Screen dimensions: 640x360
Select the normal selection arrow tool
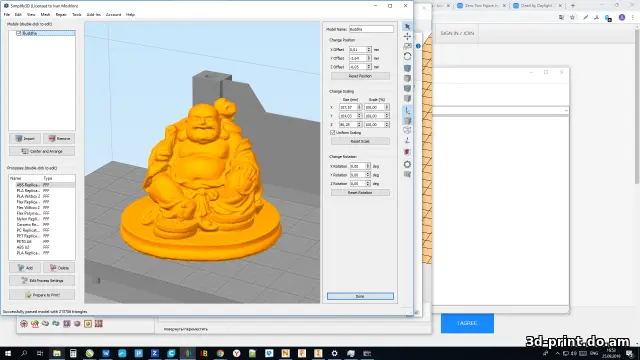[x=407, y=27]
